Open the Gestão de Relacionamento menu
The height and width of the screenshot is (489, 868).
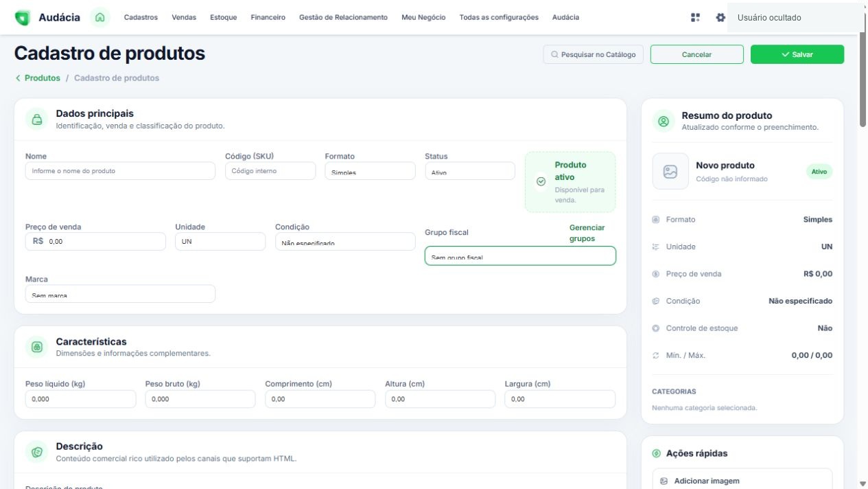(343, 17)
